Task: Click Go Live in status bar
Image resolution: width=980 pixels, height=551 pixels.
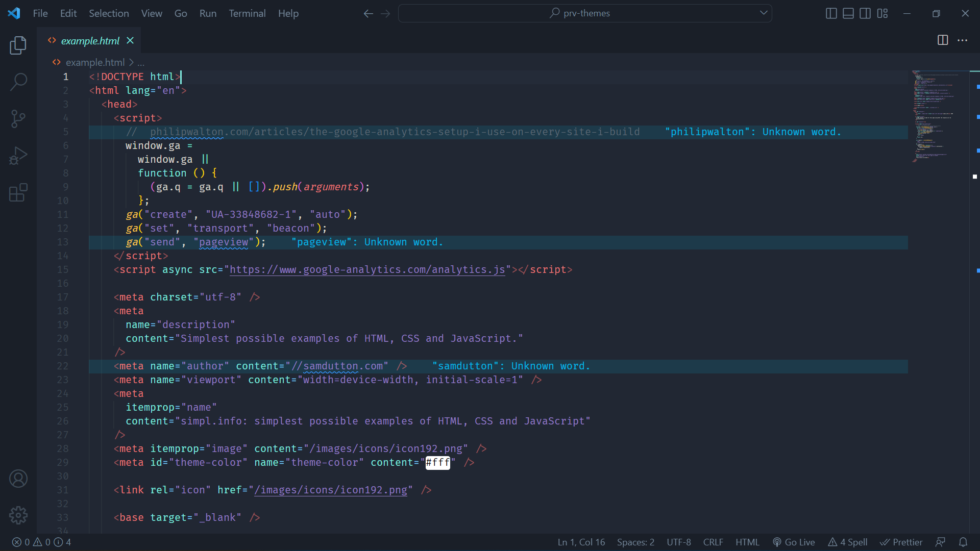Action: click(794, 542)
